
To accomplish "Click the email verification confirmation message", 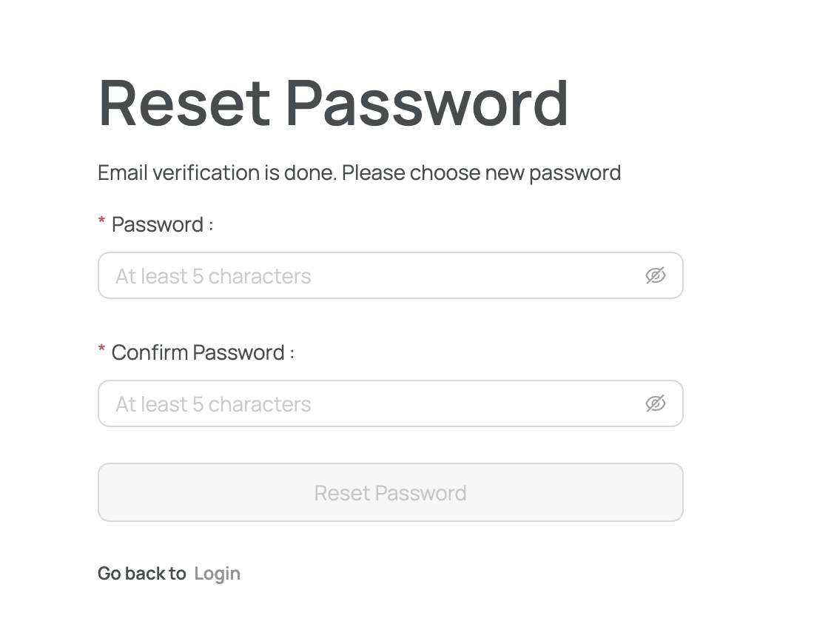I will 359,172.
